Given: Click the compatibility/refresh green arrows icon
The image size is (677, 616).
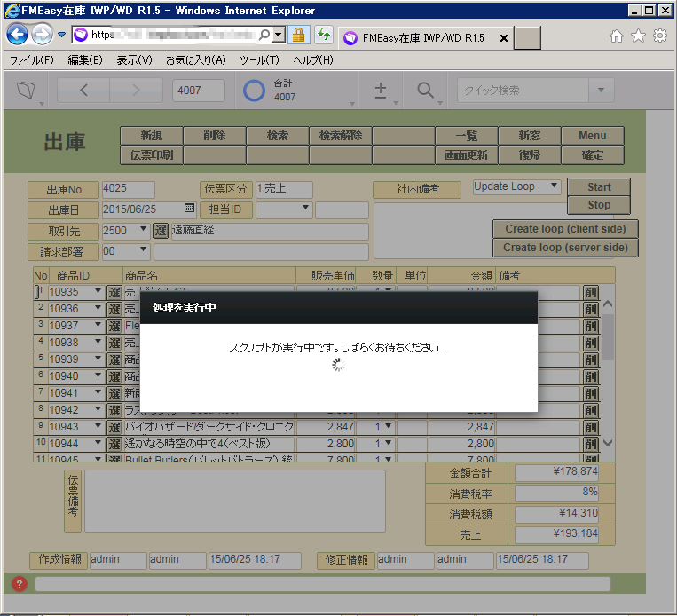Looking at the screenshot, I should [x=324, y=35].
